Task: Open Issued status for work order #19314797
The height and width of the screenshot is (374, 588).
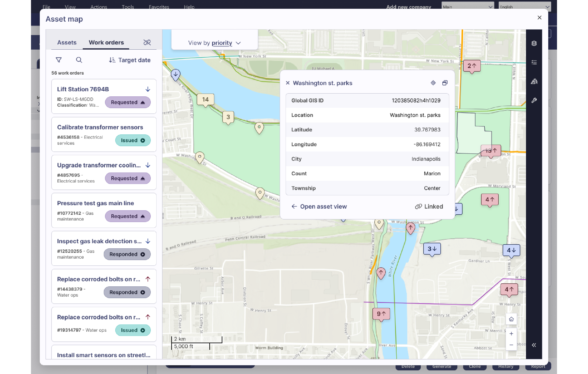Action: [133, 330]
